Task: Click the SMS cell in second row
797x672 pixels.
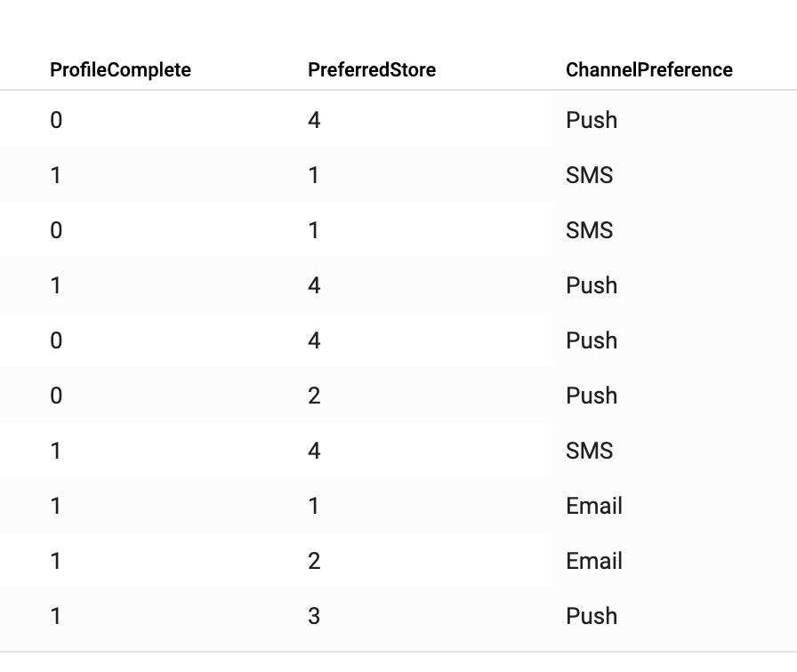Action: click(590, 175)
